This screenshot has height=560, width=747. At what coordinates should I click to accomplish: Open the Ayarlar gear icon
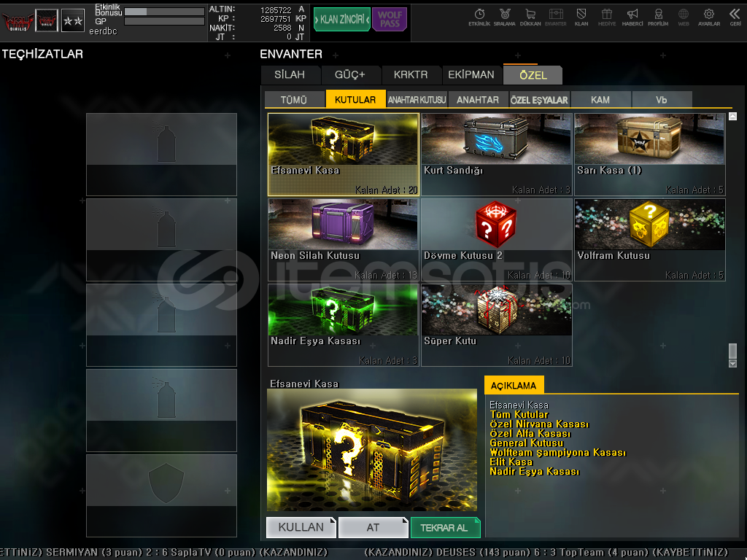[709, 17]
